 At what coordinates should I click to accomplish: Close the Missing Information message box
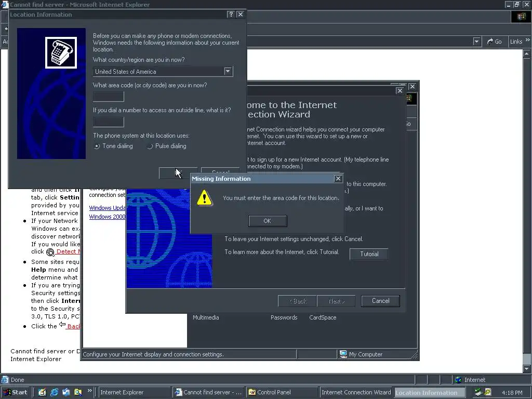(338, 179)
